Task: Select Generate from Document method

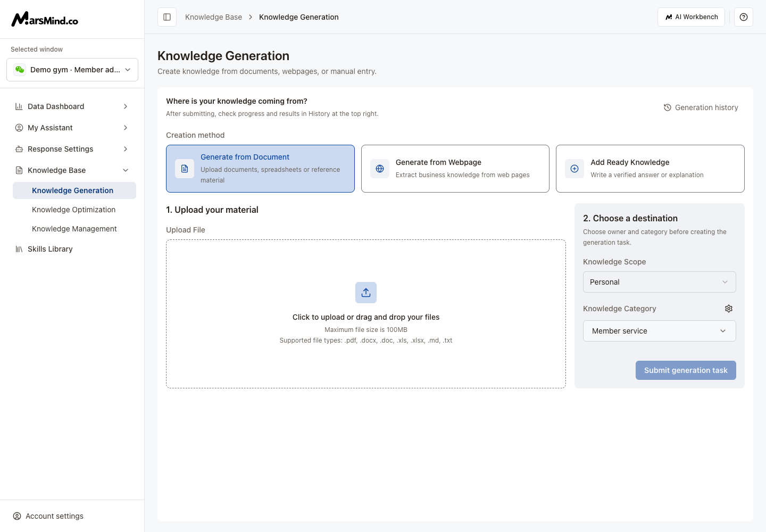Action: [x=260, y=169]
